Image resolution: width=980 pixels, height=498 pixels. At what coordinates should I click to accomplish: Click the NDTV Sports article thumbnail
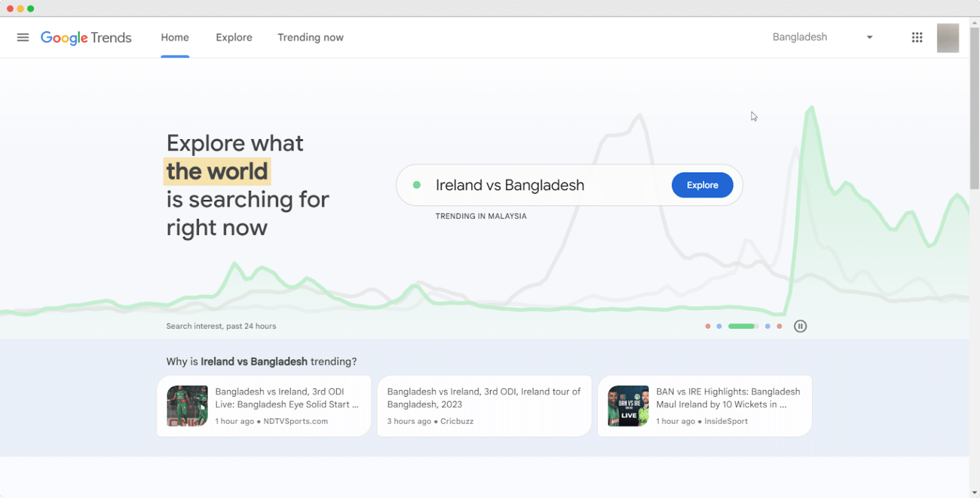point(187,405)
